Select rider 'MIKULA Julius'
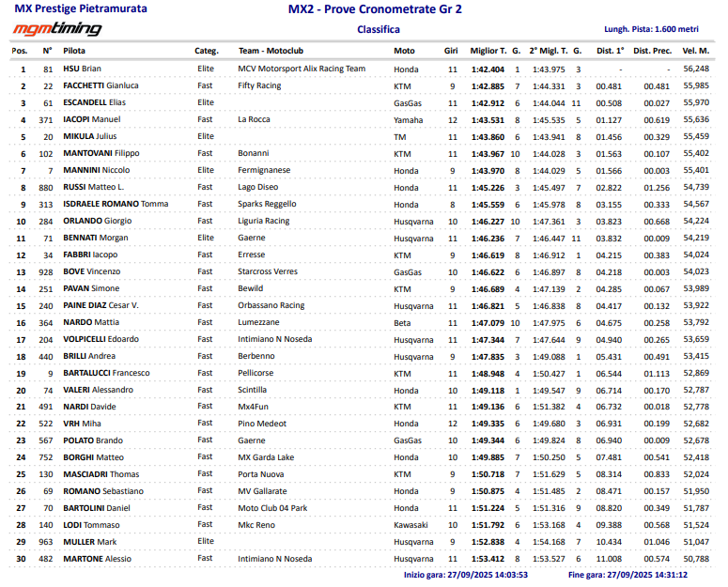This screenshot has width=728, height=587. (90, 136)
